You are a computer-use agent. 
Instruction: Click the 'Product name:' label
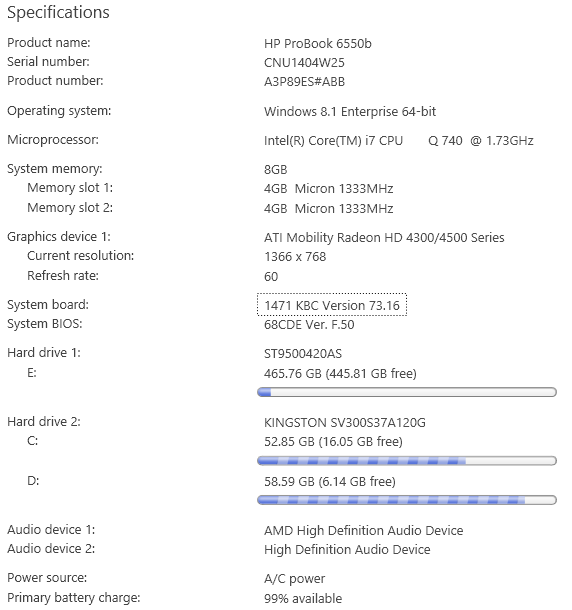click(x=49, y=43)
